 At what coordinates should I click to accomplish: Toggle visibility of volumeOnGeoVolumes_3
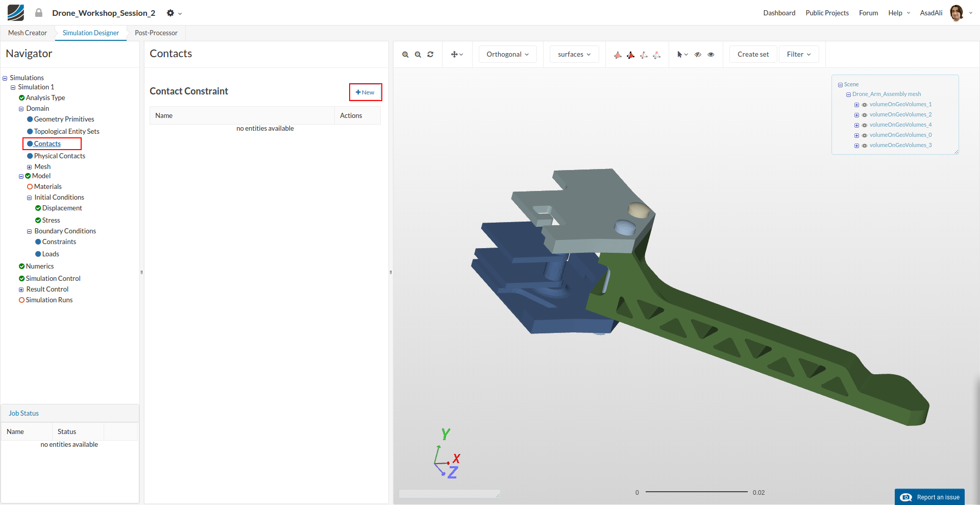(865, 146)
